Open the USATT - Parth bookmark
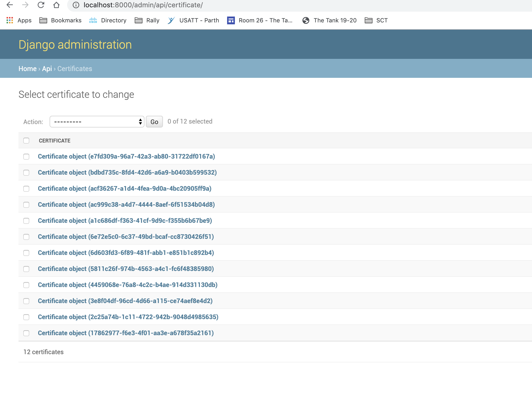This screenshot has width=532, height=395. [x=193, y=20]
